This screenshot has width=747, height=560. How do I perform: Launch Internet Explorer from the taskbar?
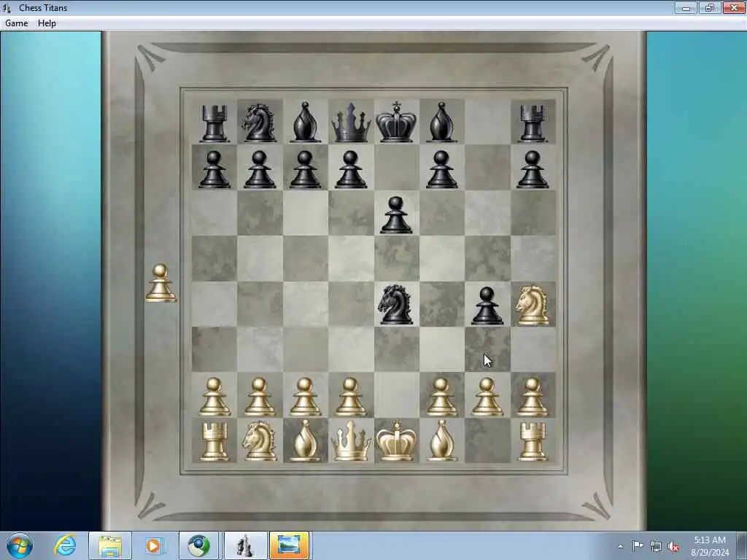pyautogui.click(x=65, y=545)
